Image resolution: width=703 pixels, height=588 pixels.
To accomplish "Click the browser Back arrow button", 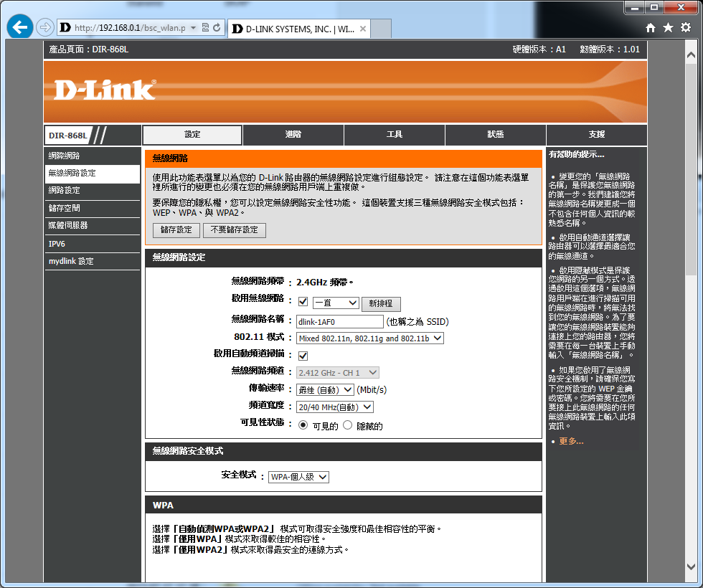I will [19, 28].
